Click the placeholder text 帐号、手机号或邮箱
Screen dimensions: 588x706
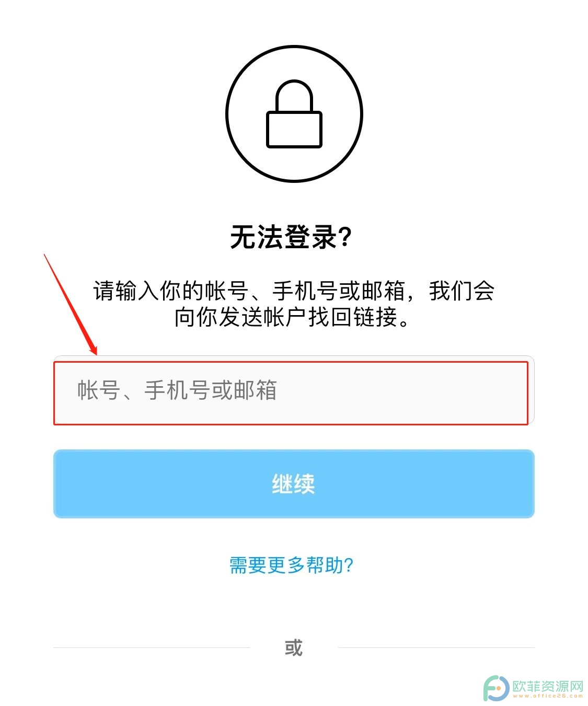(177, 390)
